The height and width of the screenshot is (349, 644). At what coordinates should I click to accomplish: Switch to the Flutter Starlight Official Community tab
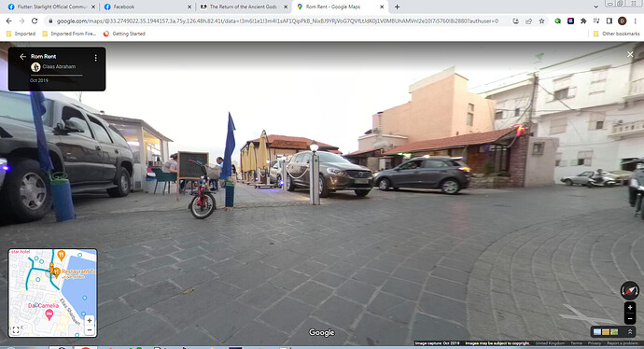(51, 7)
